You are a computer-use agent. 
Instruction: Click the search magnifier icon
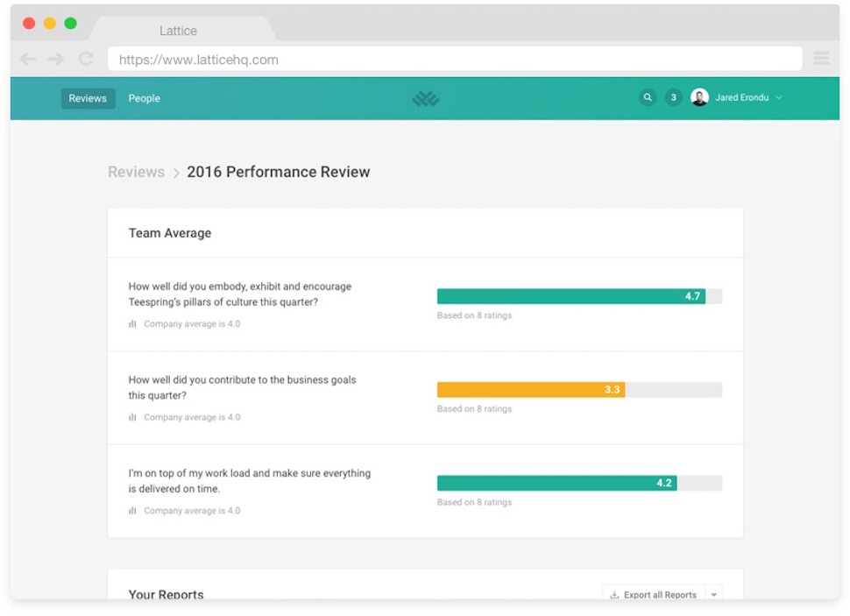[648, 98]
